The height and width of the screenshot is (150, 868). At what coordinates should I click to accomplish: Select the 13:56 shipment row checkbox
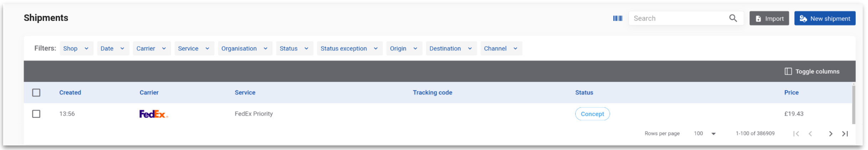36,114
